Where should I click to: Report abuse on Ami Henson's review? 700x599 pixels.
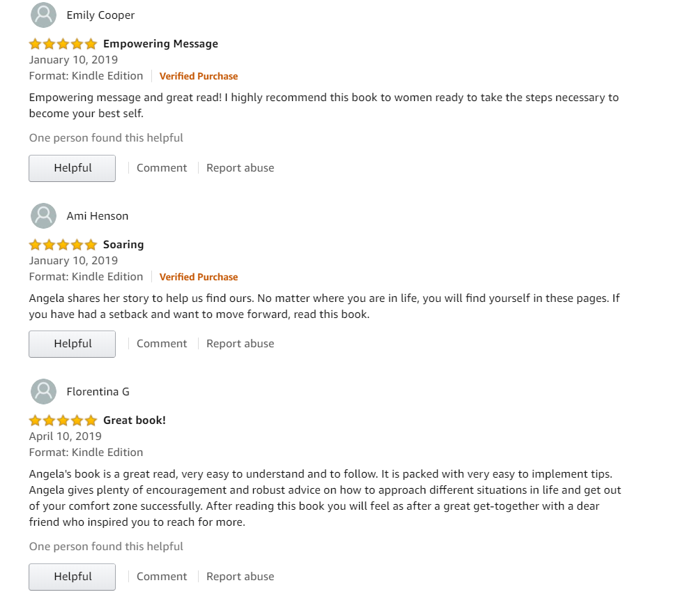click(x=240, y=344)
